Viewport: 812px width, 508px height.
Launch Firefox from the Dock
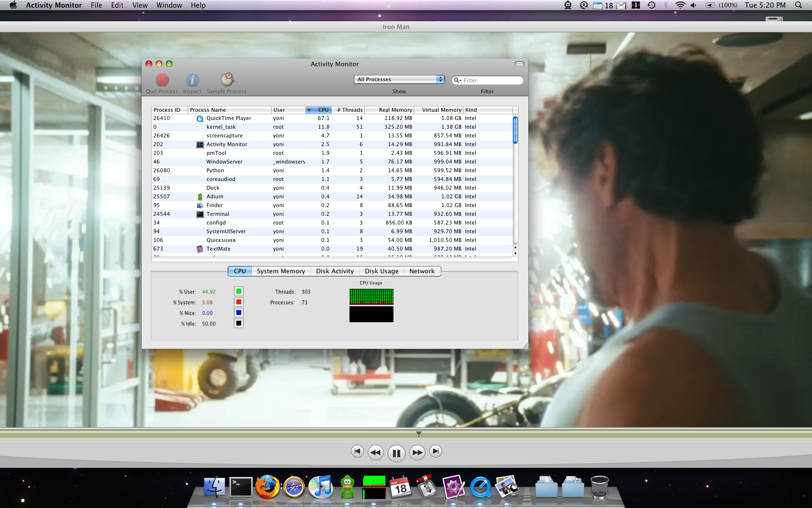pos(267,487)
